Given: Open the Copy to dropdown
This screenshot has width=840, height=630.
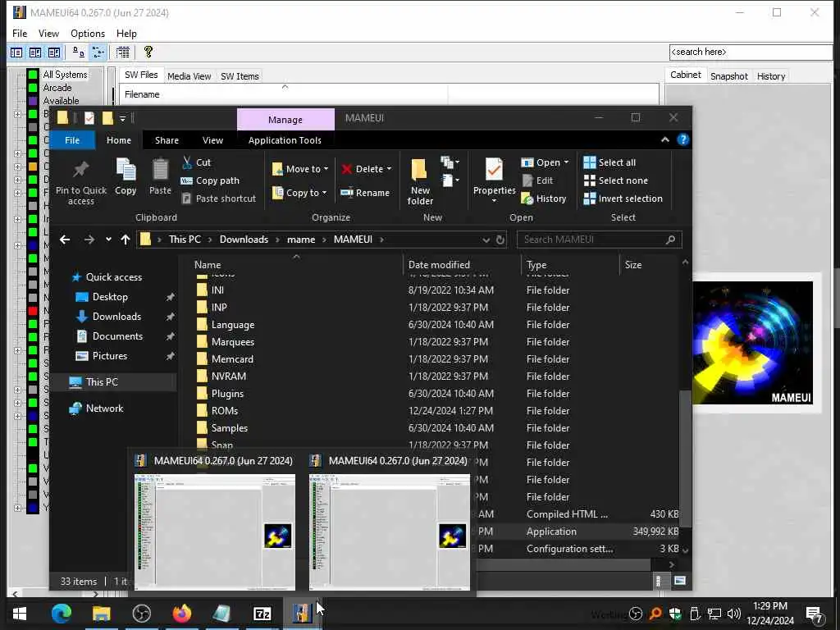Looking at the screenshot, I should (299, 193).
